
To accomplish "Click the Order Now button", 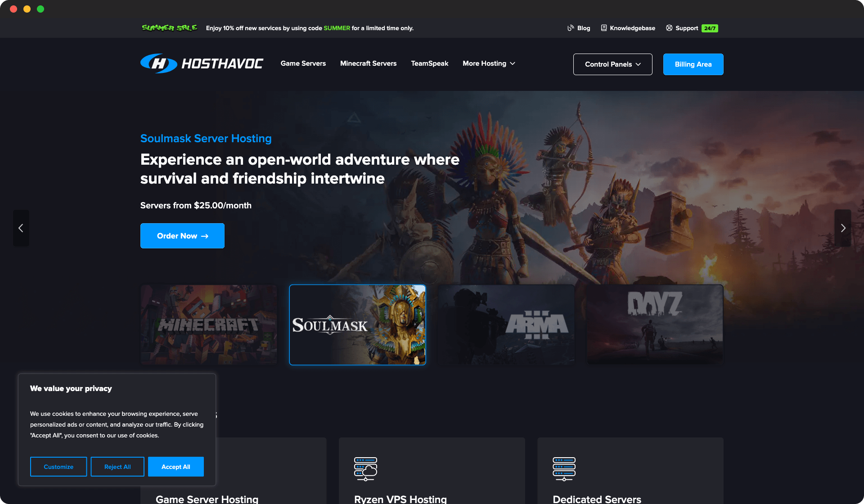I will coord(182,235).
